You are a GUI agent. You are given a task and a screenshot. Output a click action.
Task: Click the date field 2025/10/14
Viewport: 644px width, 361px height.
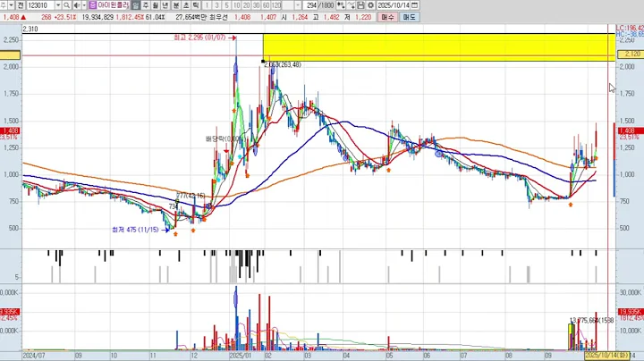tap(394, 5)
